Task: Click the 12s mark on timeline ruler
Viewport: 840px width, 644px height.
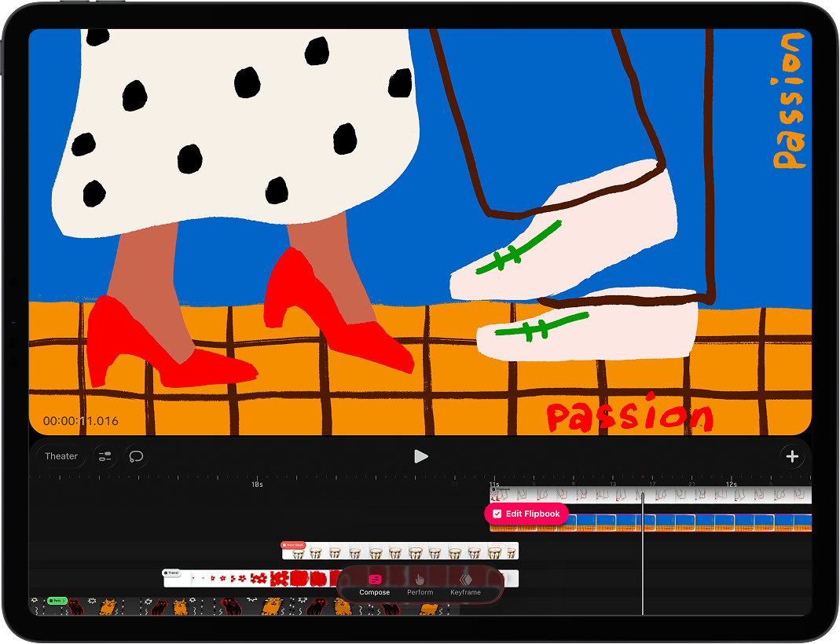Action: click(732, 484)
